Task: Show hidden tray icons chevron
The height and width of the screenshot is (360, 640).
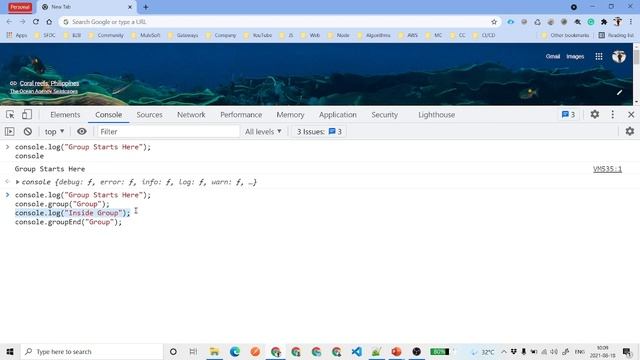Action: tap(504, 351)
